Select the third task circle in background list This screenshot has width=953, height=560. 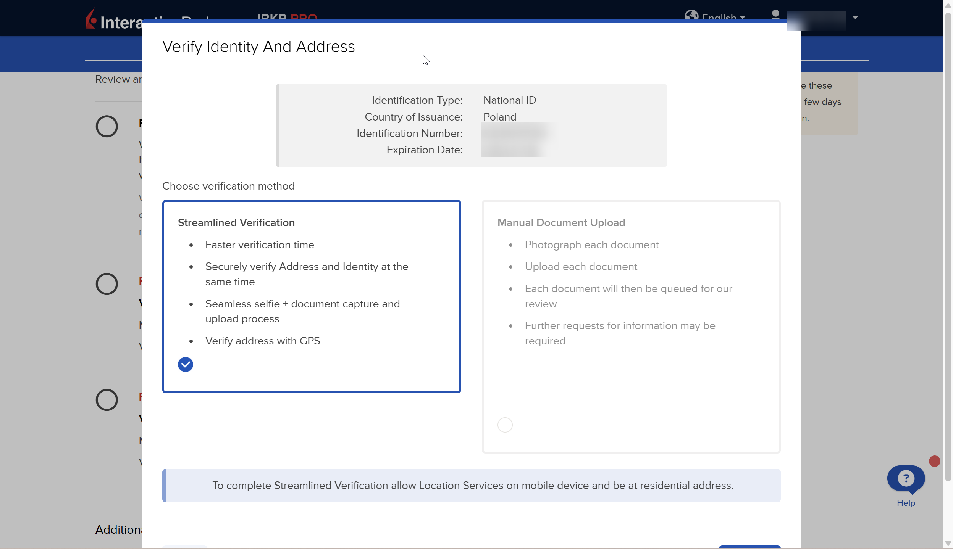point(107,400)
